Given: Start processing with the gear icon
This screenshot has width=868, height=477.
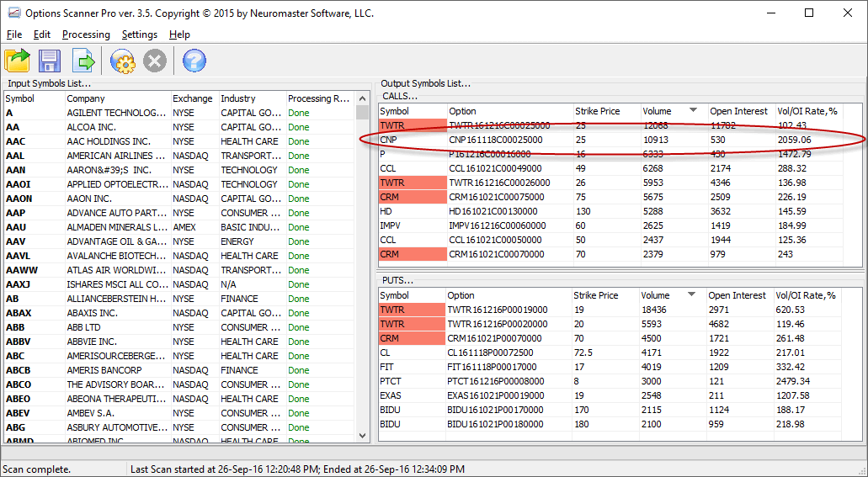Looking at the screenshot, I should 122,61.
